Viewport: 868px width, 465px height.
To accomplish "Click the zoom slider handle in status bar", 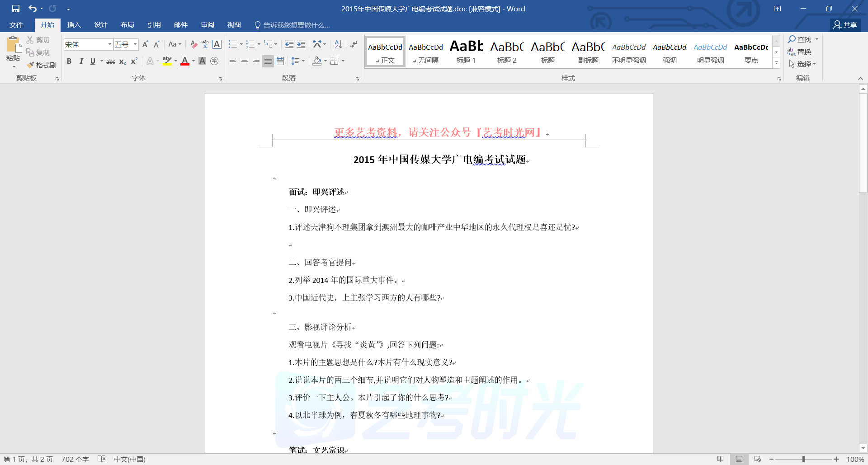I will coord(803,459).
